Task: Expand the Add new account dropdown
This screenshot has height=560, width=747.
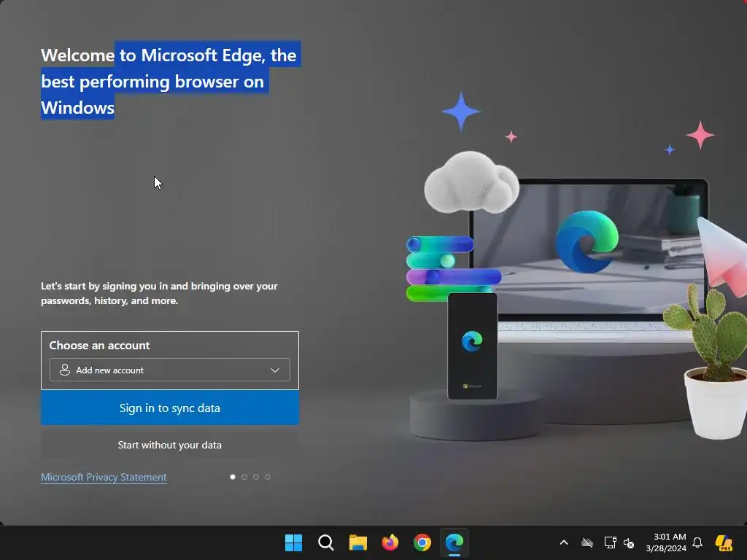Action: click(169, 370)
